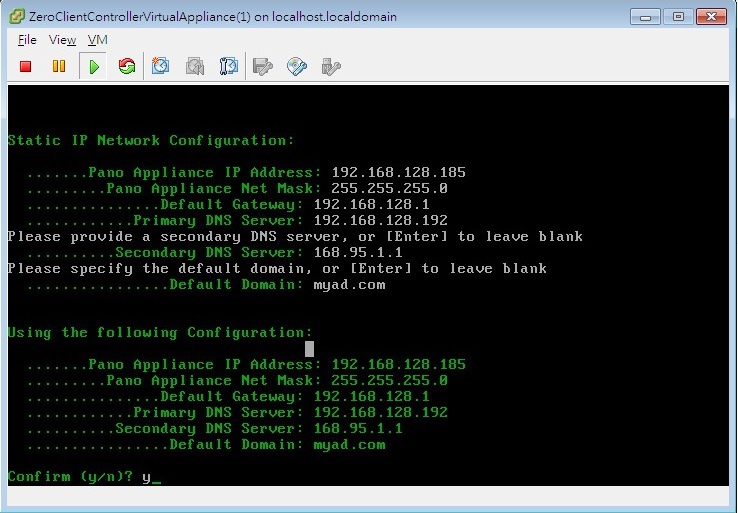This screenshot has height=513, width=738.
Task: Click the green confirmed primary DNS 192.168.128.192
Action: tap(381, 412)
